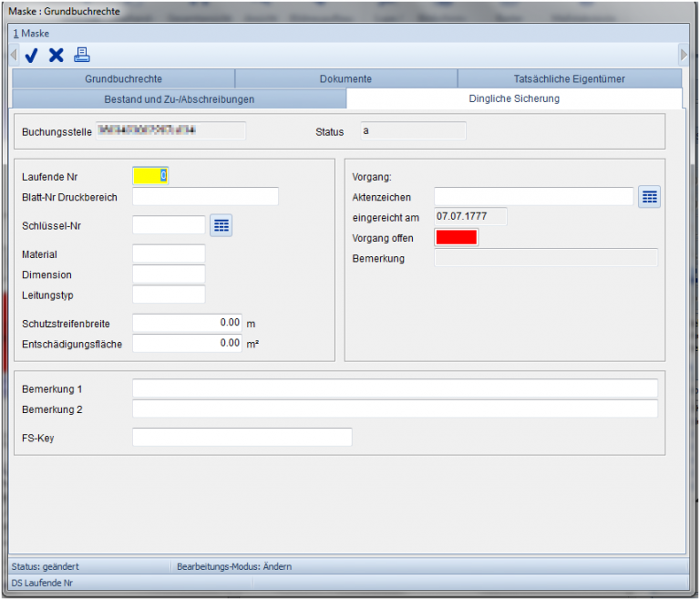Click the eingereicht am date field

tap(470, 217)
